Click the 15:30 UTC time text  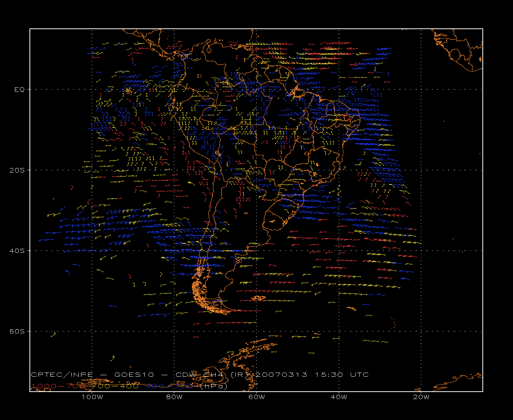(x=342, y=374)
